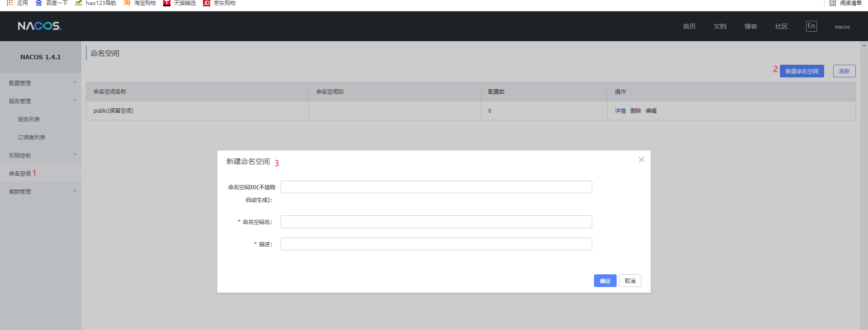Viewport: 868px width, 330px height.
Task: Open 社区 in top navigation
Action: pos(781,26)
